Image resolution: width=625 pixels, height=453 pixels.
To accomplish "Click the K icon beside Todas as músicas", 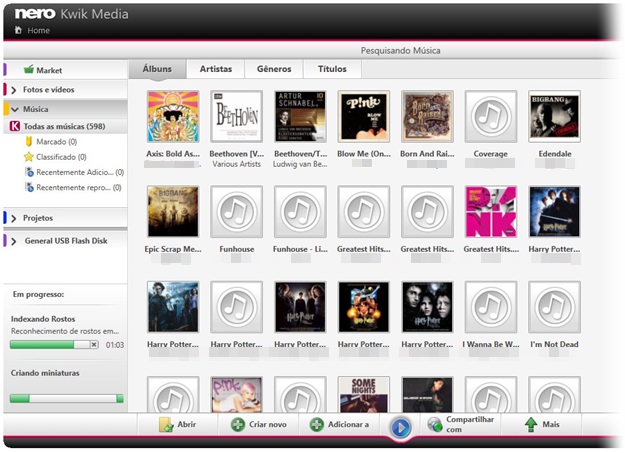I will [15, 126].
